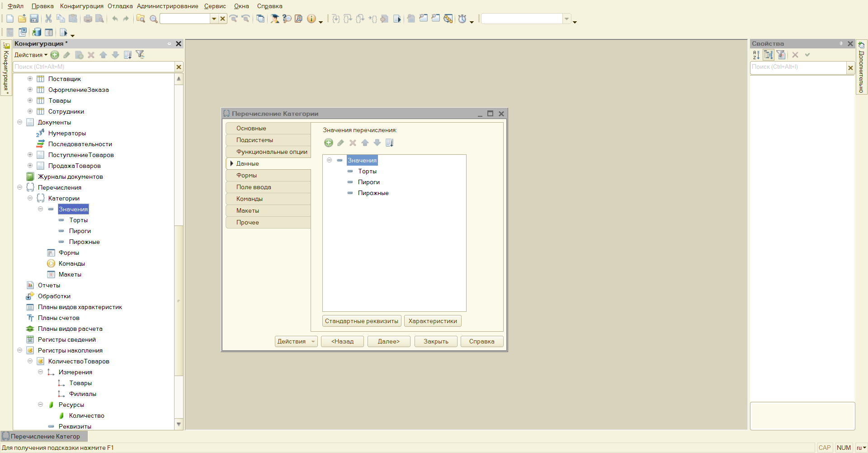868x453 pixels.
Task: Move enumeration value up in dialog
Action: tap(365, 143)
